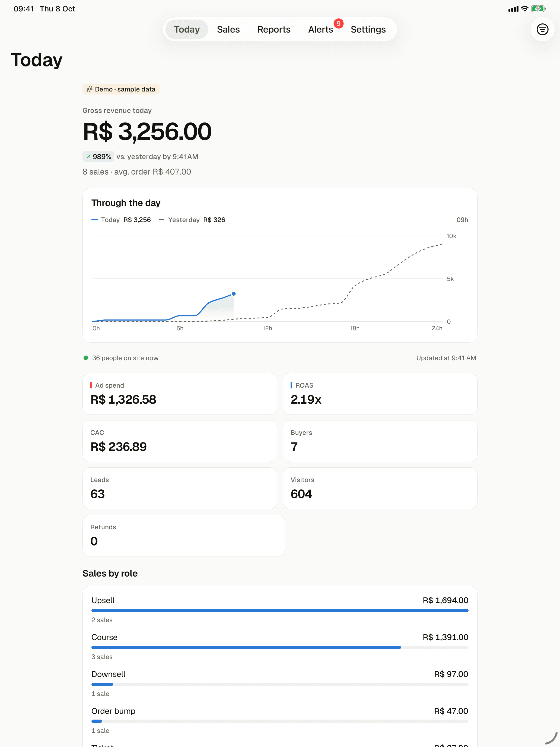Screen dimensions: 560x747
Task: Tap the Course revenue progress bar
Action: (x=280, y=647)
